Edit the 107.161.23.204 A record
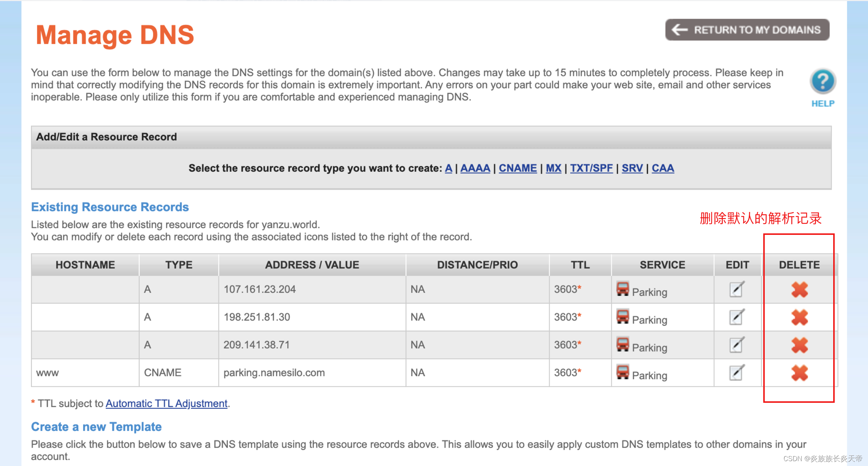This screenshot has height=466, width=868. (737, 289)
